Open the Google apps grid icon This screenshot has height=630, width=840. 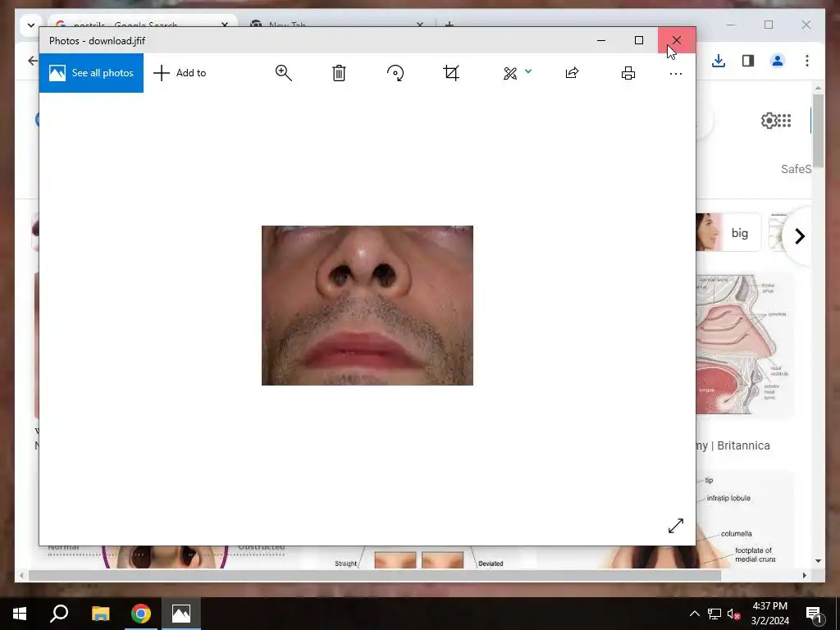[x=784, y=121]
